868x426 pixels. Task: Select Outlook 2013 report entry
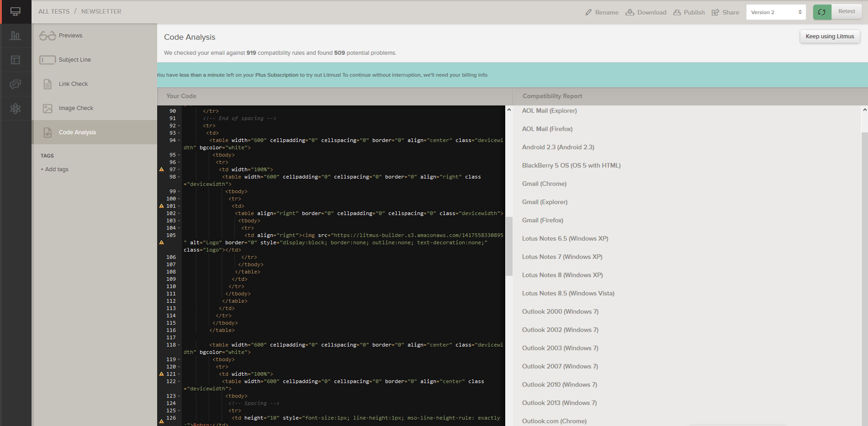click(559, 403)
